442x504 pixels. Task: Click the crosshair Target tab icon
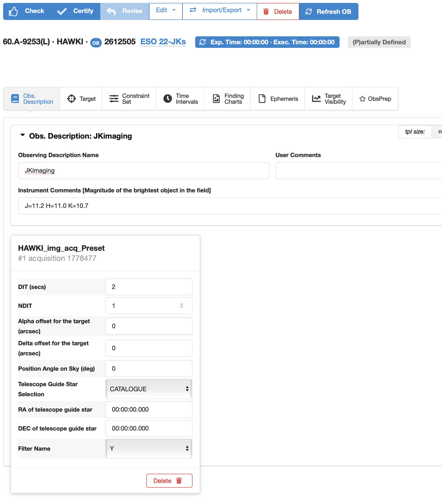tap(71, 99)
